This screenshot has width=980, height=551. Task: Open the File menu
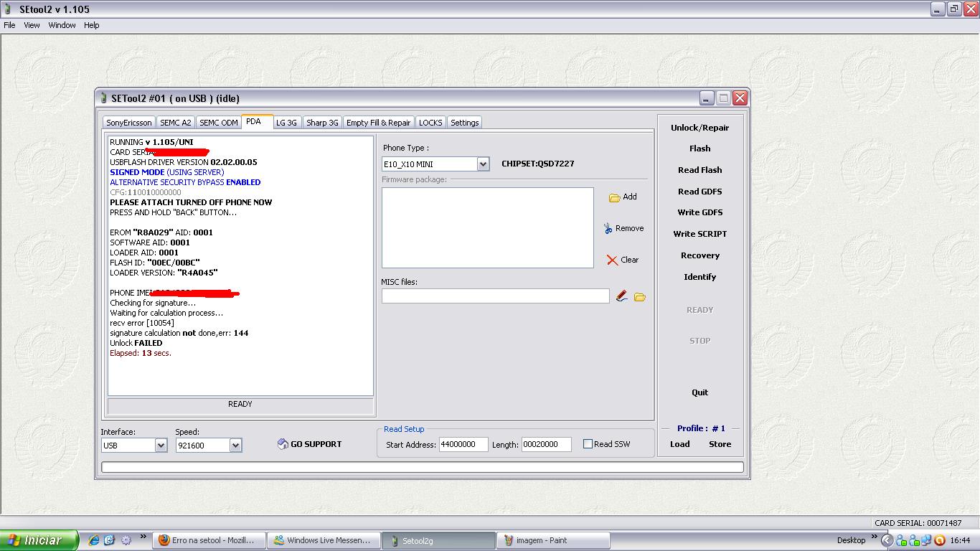coord(9,25)
